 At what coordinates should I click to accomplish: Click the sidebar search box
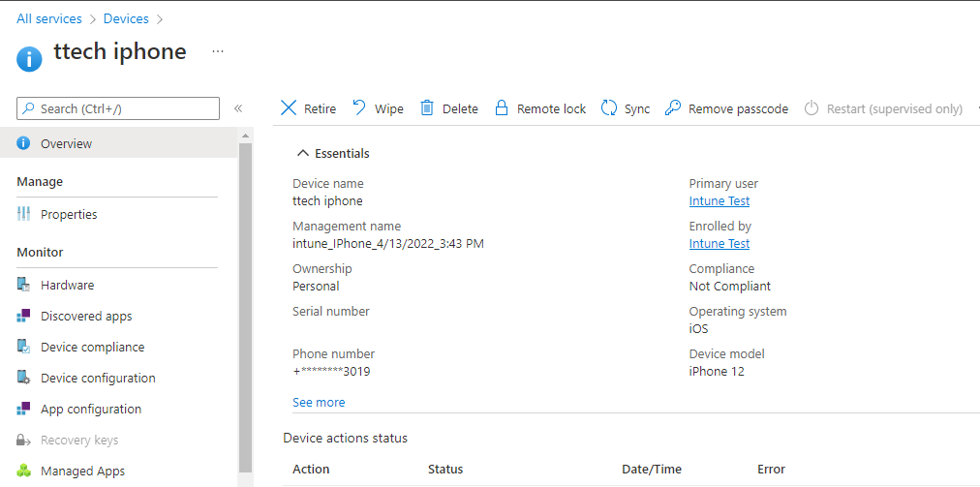(118, 108)
